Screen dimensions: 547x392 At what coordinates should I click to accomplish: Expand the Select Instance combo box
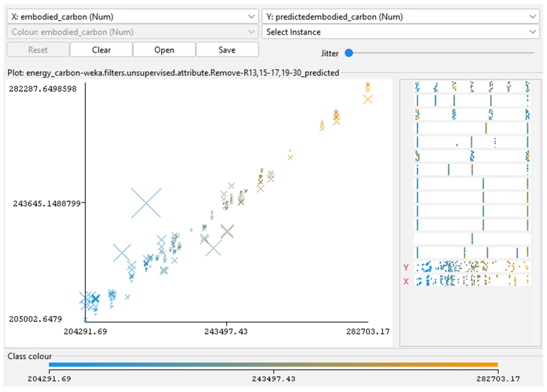coord(400,32)
